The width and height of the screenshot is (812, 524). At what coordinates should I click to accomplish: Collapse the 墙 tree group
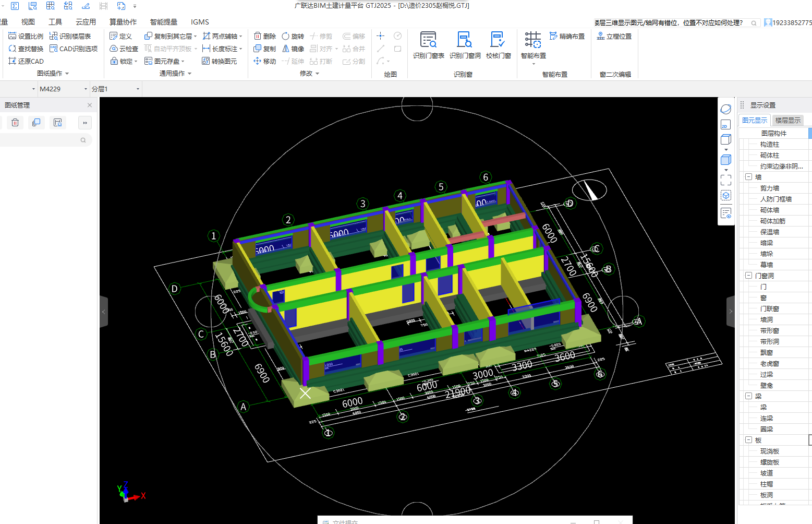point(748,177)
